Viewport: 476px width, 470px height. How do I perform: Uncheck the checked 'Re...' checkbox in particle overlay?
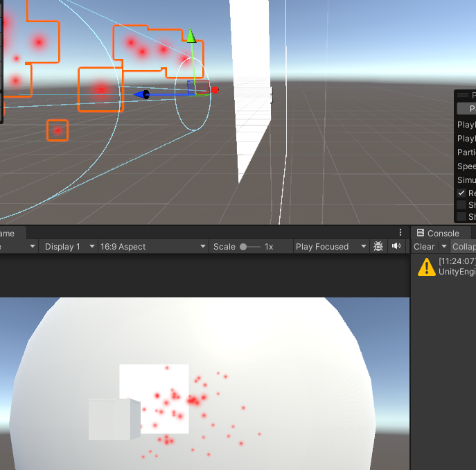[x=461, y=193]
